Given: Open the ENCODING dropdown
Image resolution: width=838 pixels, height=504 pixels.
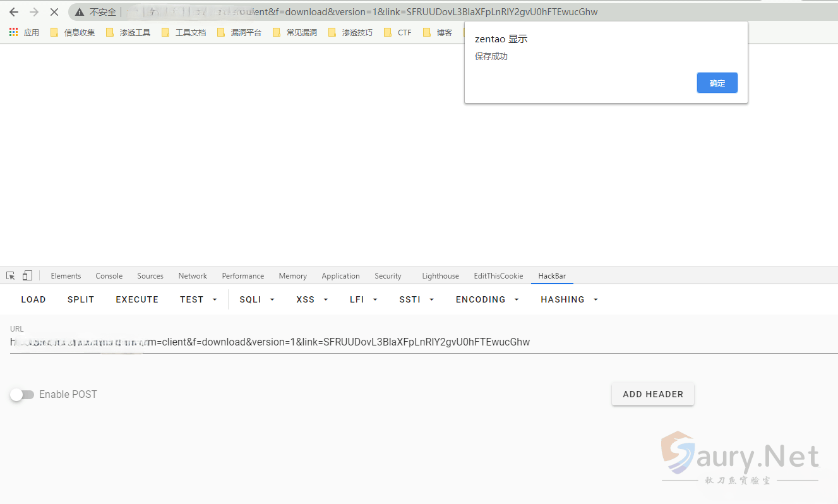Looking at the screenshot, I should [x=487, y=299].
